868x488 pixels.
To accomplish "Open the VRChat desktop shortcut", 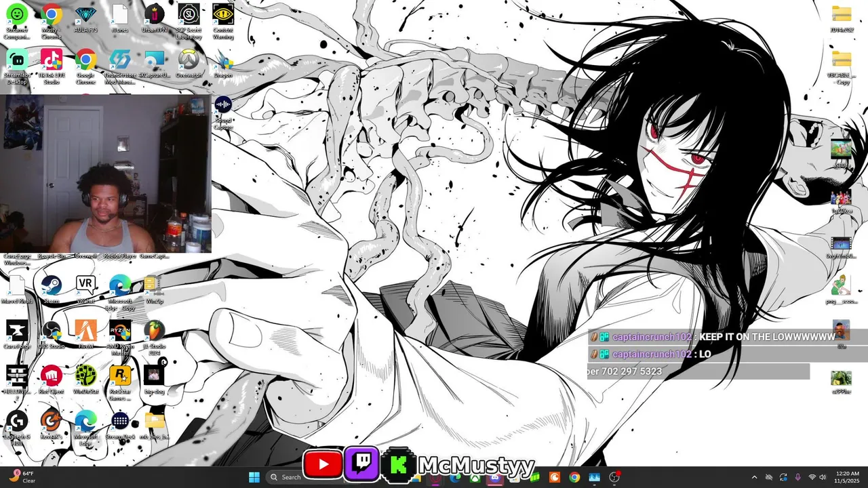I will (85, 290).
